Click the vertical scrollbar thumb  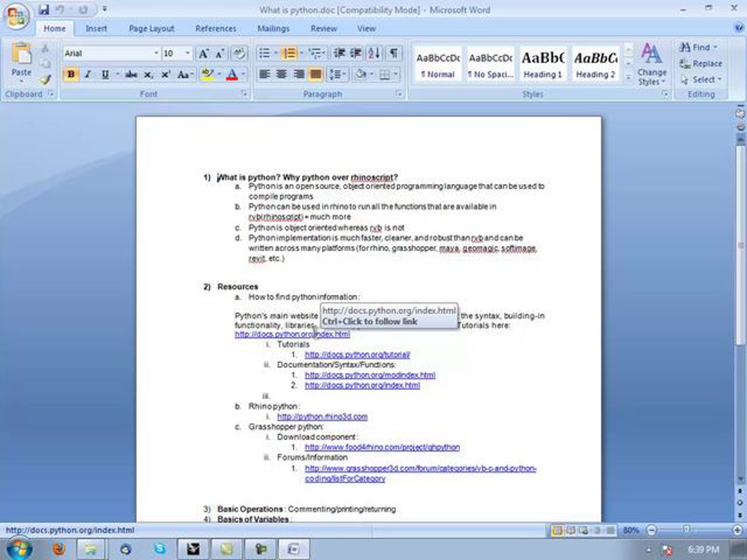(740, 245)
